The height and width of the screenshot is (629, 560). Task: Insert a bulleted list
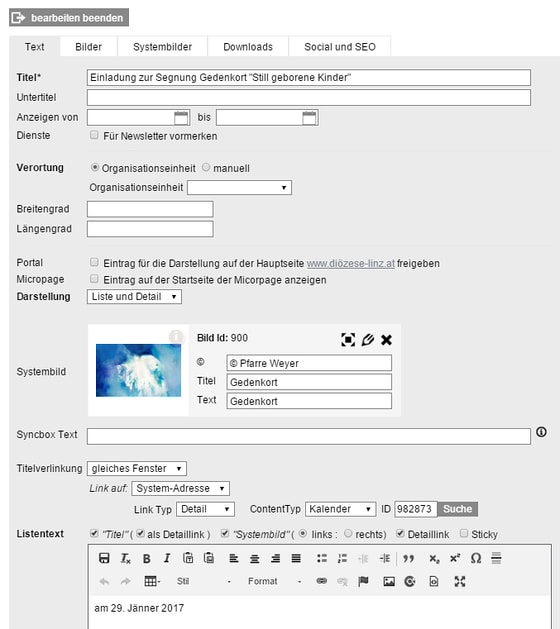click(x=322, y=558)
